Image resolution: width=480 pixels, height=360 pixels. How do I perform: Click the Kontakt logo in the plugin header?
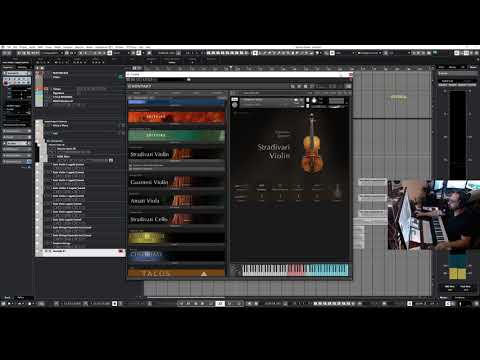pos(140,86)
